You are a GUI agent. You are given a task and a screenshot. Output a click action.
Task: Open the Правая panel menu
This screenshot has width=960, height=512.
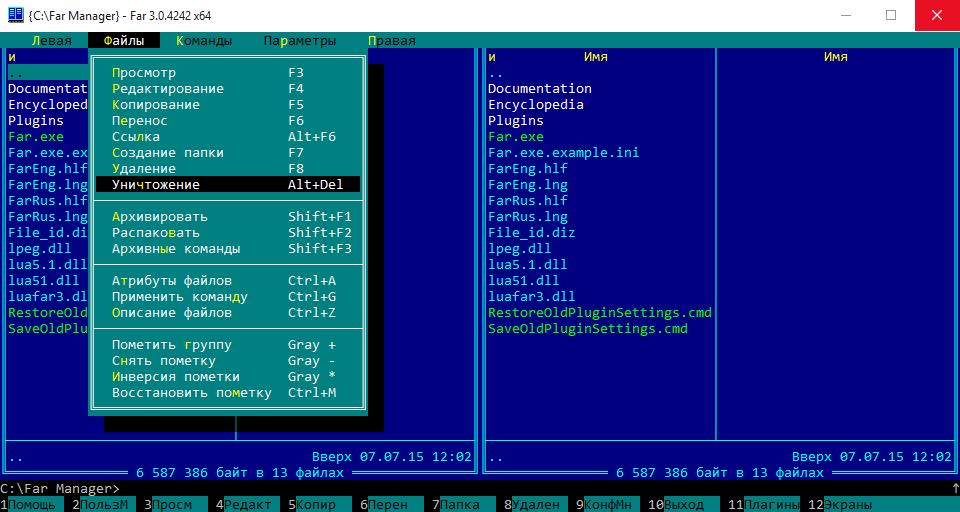pos(392,41)
